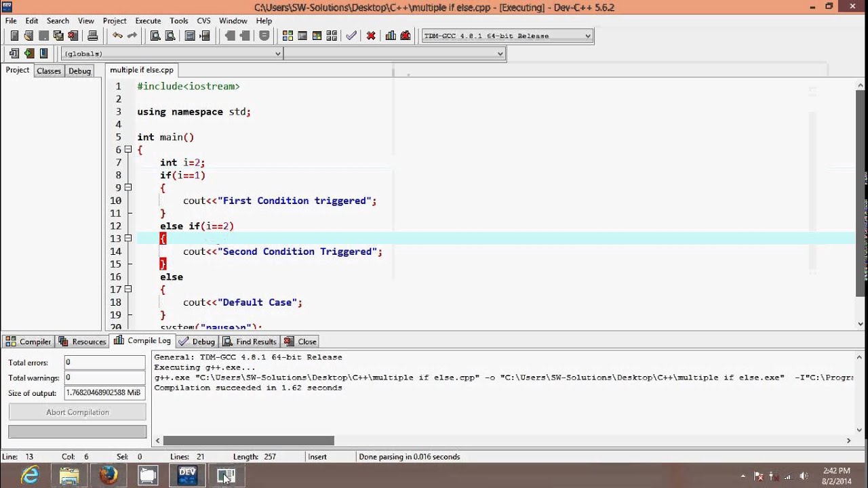Click the Size of output field
868x488 pixels.
point(104,392)
